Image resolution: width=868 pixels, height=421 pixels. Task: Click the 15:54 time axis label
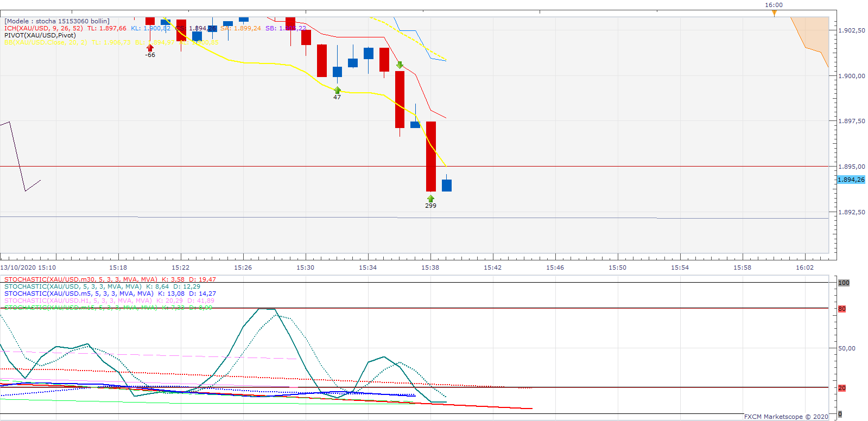point(680,267)
